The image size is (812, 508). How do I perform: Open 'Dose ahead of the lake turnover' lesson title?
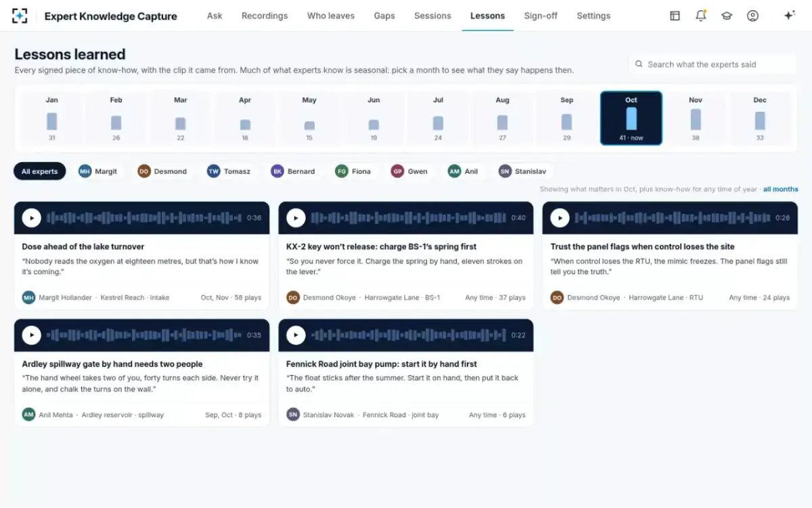tap(83, 247)
